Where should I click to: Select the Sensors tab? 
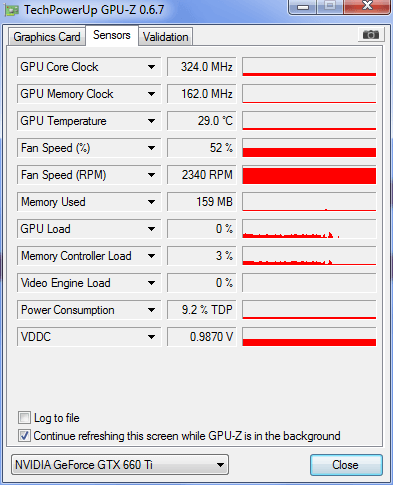pyautogui.click(x=112, y=35)
